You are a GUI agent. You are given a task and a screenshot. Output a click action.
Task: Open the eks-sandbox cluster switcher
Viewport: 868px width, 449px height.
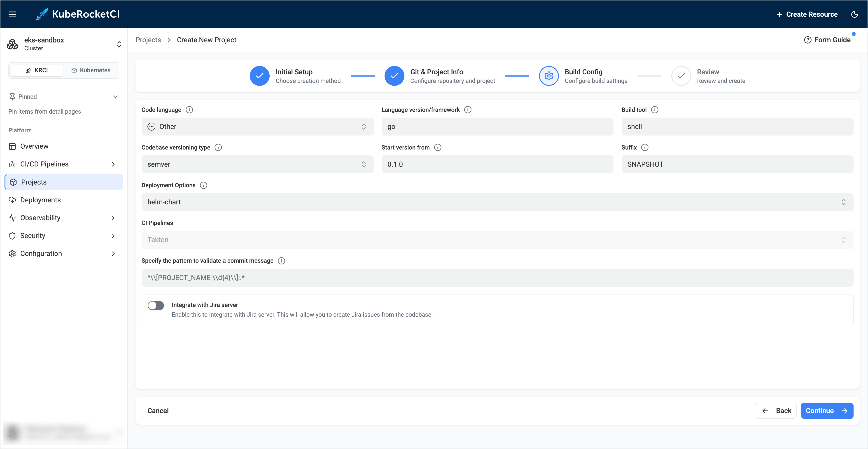pyautogui.click(x=119, y=44)
